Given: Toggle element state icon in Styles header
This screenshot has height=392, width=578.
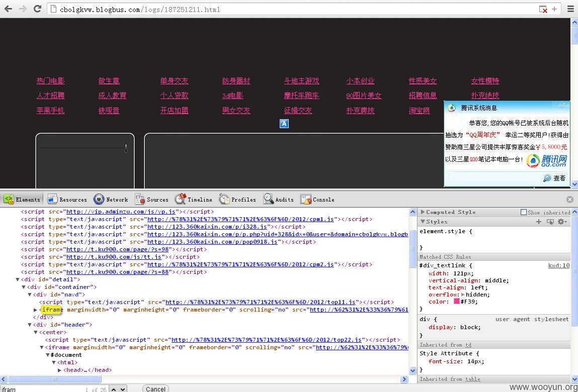Looking at the screenshot, I should [550, 222].
